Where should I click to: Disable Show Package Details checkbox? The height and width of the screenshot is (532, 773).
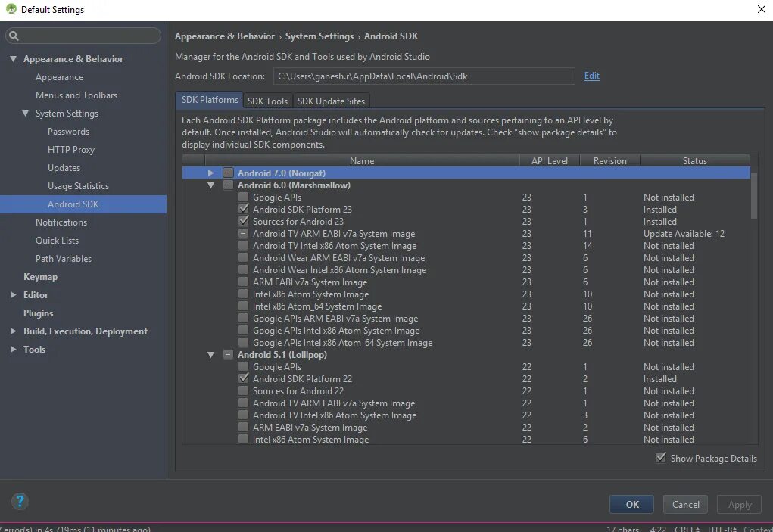[x=661, y=458]
